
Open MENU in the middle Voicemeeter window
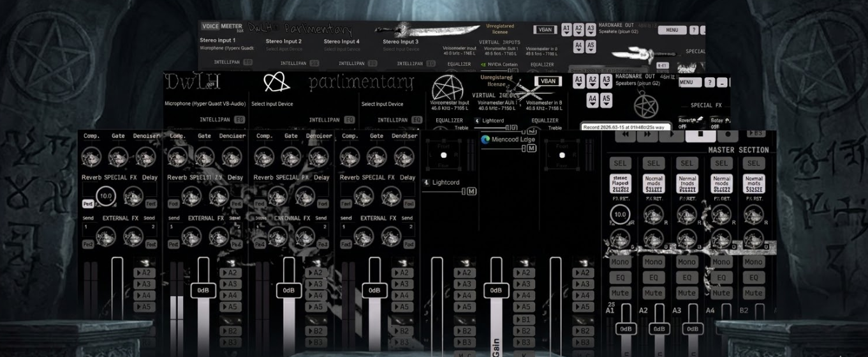(690, 82)
